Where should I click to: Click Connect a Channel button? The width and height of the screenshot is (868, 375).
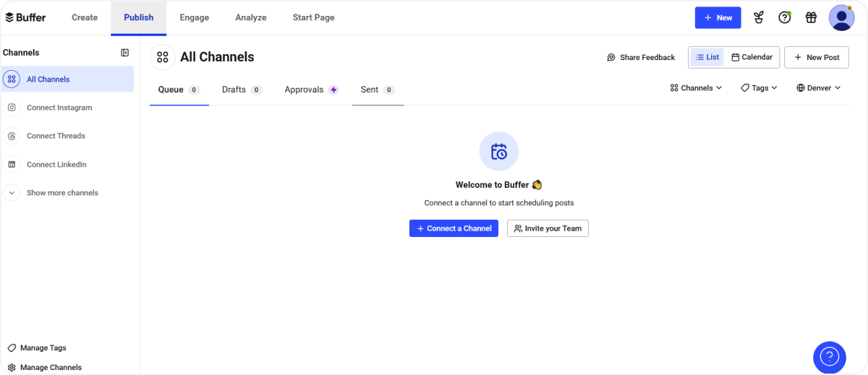(x=454, y=228)
